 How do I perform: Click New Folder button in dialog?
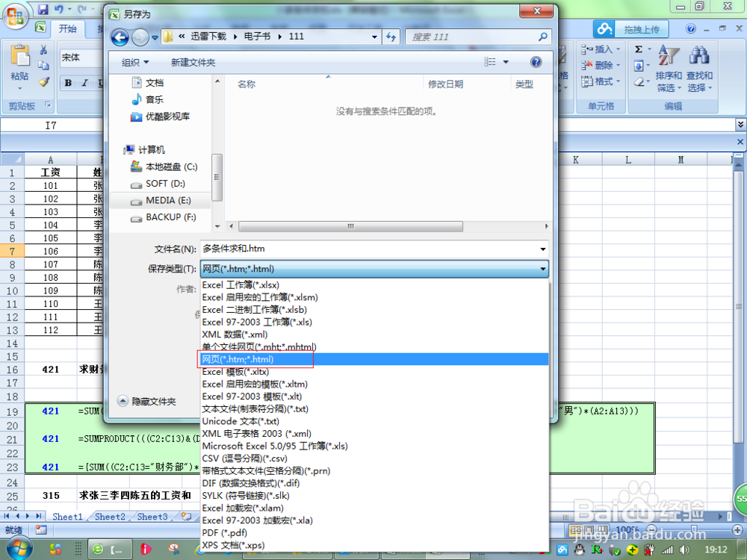193,63
